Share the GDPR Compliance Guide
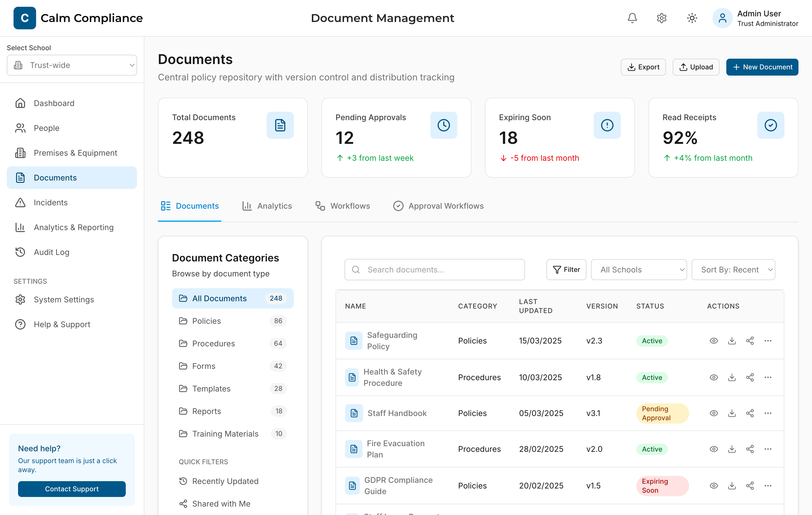 tap(750, 485)
